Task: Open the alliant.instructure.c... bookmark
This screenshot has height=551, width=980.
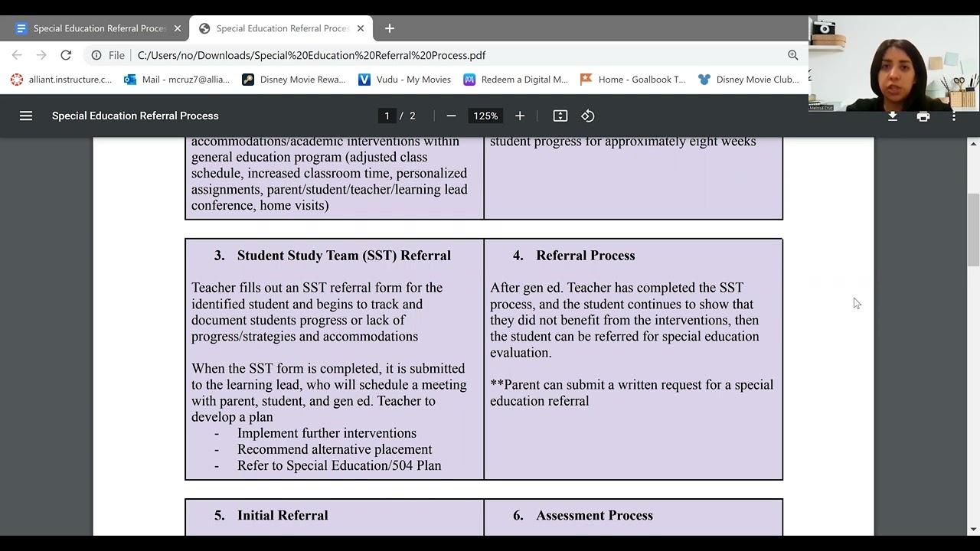Action: pos(61,80)
